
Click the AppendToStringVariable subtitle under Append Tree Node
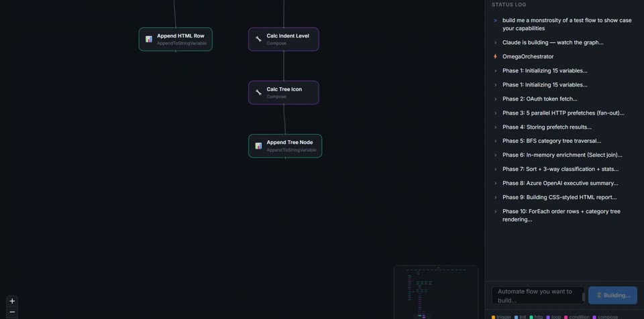[x=291, y=150]
